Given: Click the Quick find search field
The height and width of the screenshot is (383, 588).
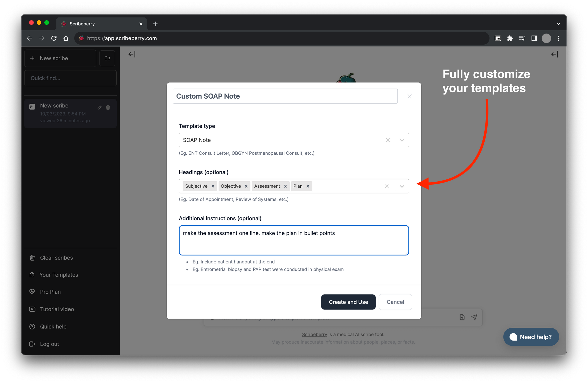Looking at the screenshot, I should tap(70, 78).
